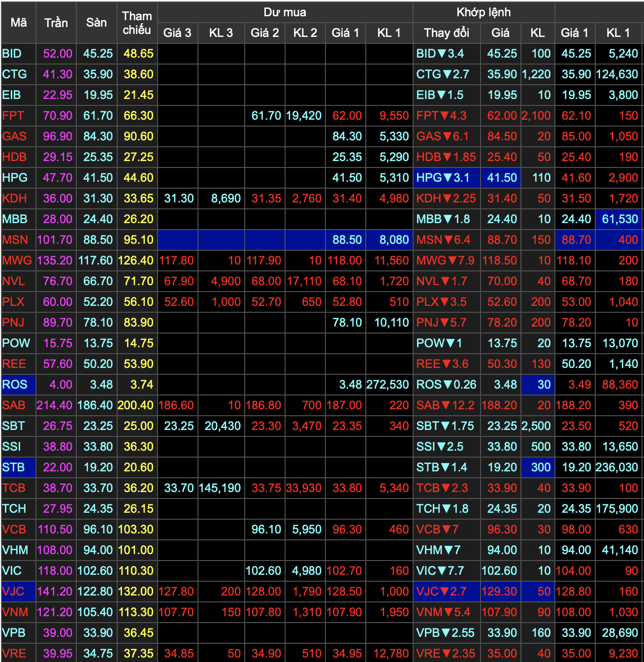Click the BID▼3.4 change cell

click(x=447, y=54)
